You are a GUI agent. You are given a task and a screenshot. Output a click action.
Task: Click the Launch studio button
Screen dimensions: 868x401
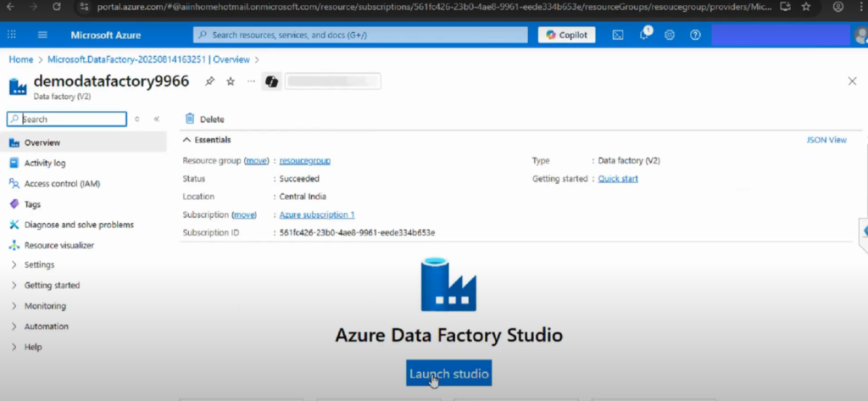click(x=448, y=373)
